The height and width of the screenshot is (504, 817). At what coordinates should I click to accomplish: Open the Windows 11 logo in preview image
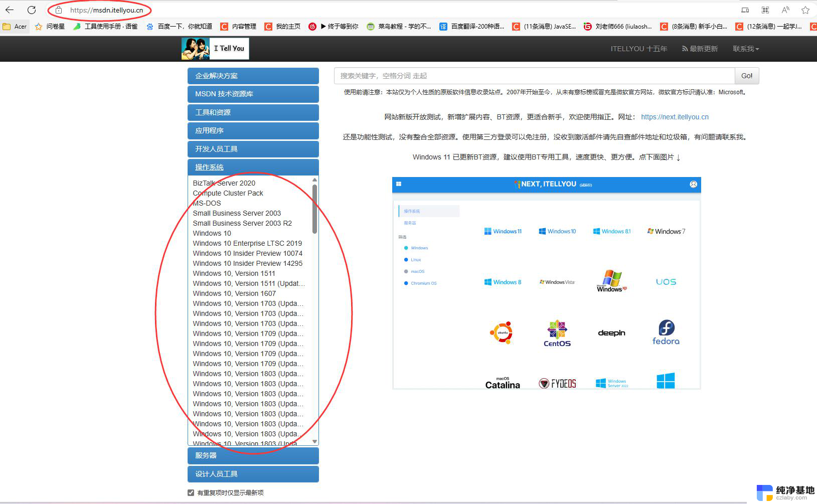(x=503, y=231)
